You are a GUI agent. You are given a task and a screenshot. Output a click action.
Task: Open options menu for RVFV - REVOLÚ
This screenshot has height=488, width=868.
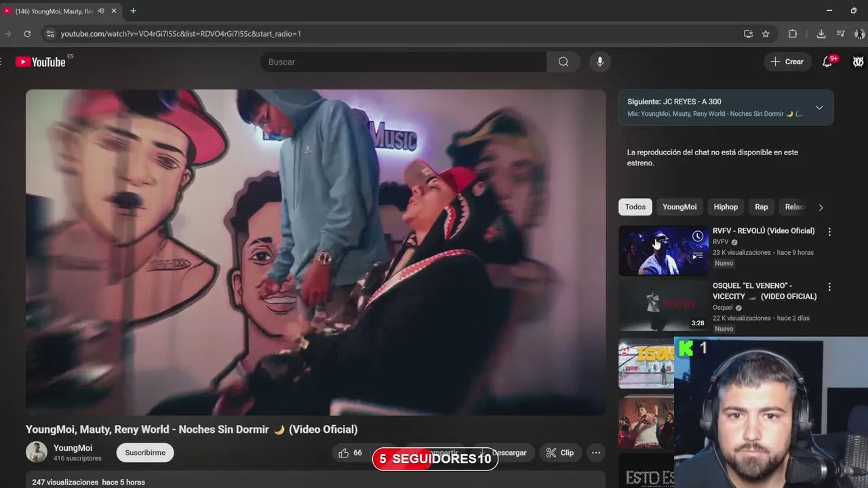(x=829, y=232)
